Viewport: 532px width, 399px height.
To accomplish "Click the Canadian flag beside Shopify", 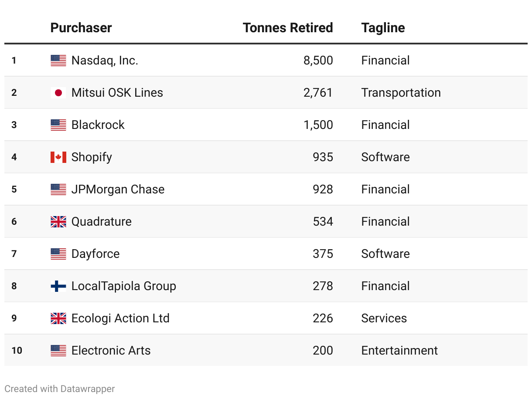I will pyautogui.click(x=58, y=157).
